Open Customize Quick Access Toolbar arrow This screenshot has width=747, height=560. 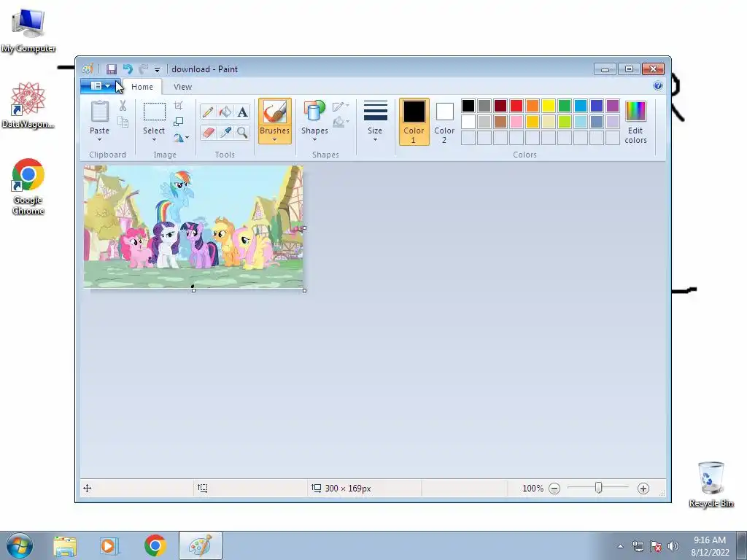tap(158, 69)
